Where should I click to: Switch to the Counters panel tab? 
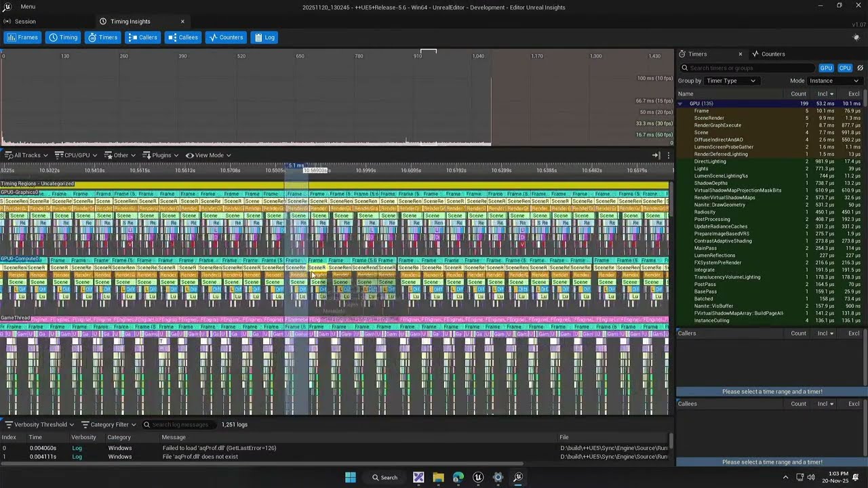click(x=769, y=54)
